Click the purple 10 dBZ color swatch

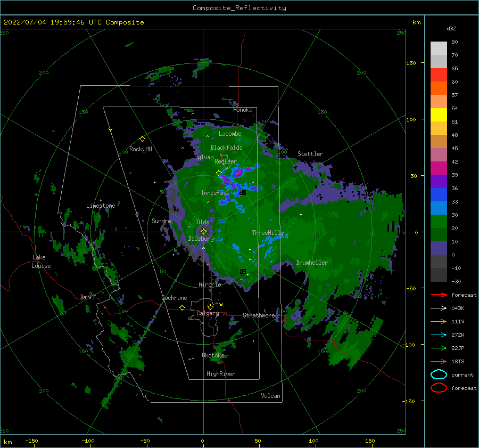click(439, 248)
